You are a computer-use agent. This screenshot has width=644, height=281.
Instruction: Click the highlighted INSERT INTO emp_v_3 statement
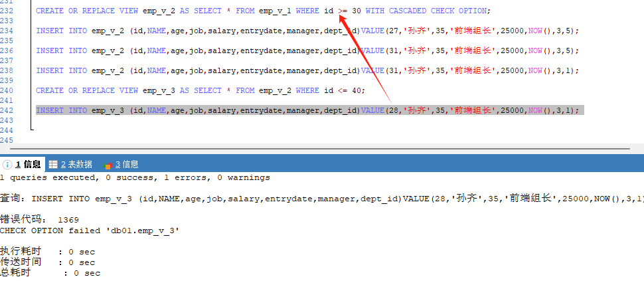point(309,110)
